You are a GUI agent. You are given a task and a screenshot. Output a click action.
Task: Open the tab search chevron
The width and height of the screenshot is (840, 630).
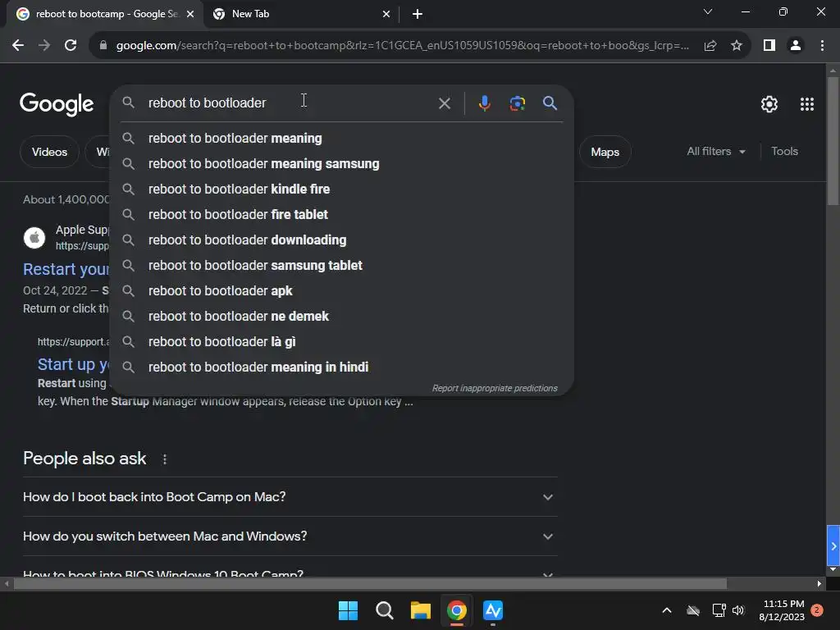(708, 11)
